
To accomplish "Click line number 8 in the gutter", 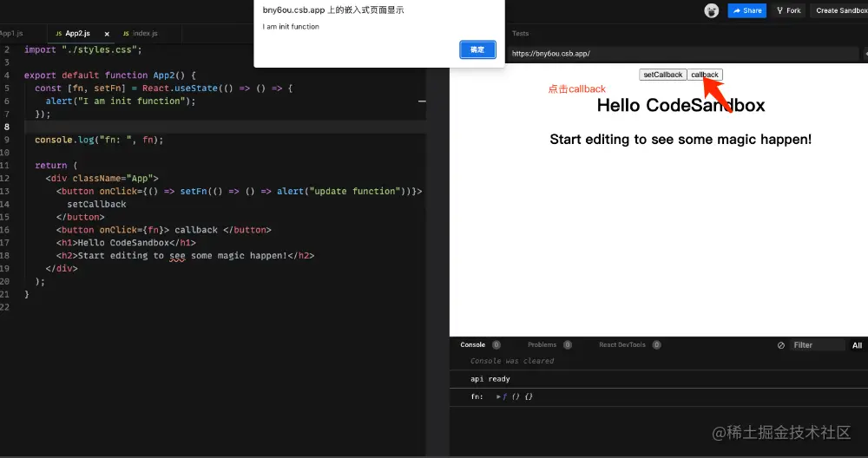I will (x=7, y=127).
